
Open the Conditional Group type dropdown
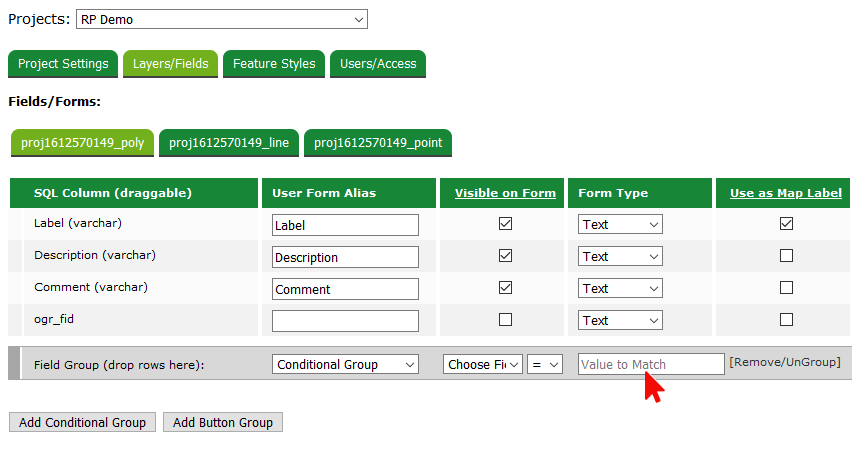tap(345, 365)
